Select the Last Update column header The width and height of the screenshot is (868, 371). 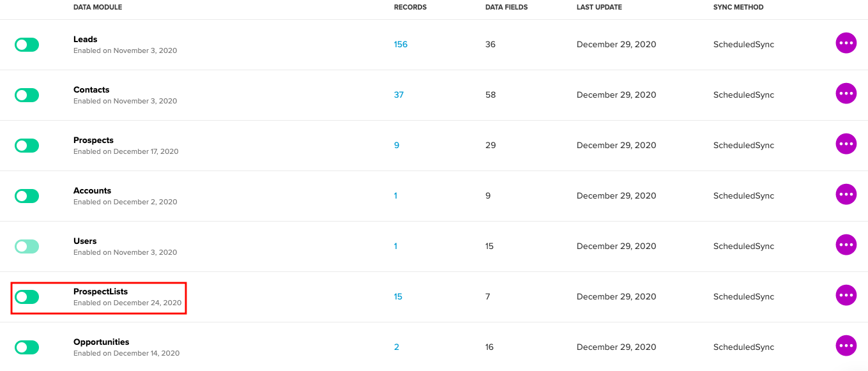pyautogui.click(x=599, y=8)
